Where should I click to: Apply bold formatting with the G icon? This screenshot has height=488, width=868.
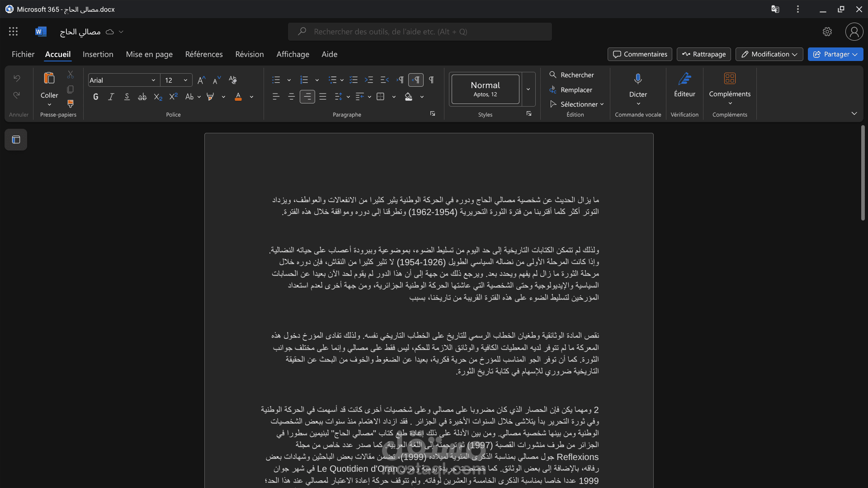95,96
